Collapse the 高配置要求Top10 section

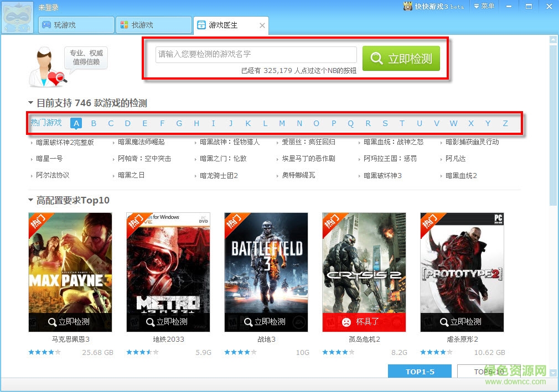tap(31, 200)
